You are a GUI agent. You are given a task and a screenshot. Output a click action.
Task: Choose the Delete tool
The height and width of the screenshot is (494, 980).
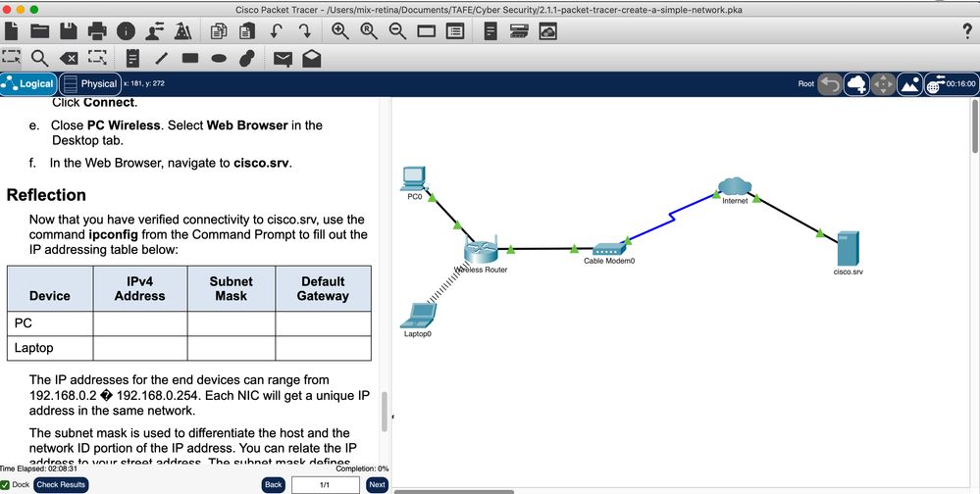pos(69,59)
